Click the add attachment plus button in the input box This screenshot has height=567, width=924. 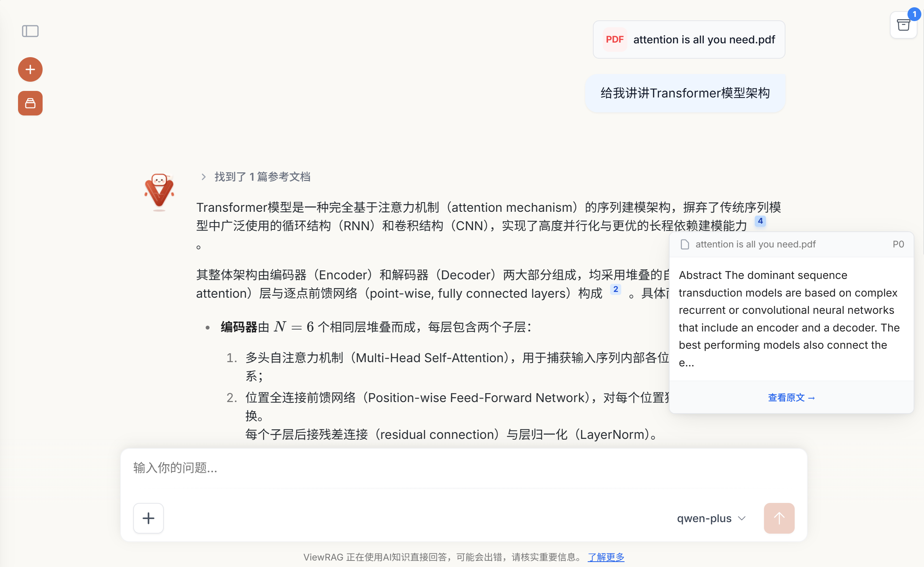pyautogui.click(x=148, y=518)
